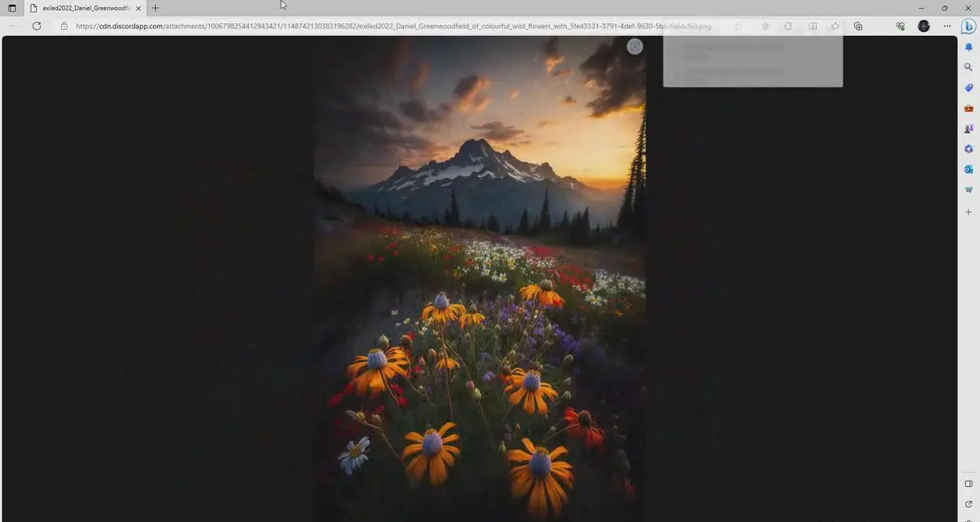The image size is (980, 522).
Task: Open the profile avatar
Action: tap(923, 26)
